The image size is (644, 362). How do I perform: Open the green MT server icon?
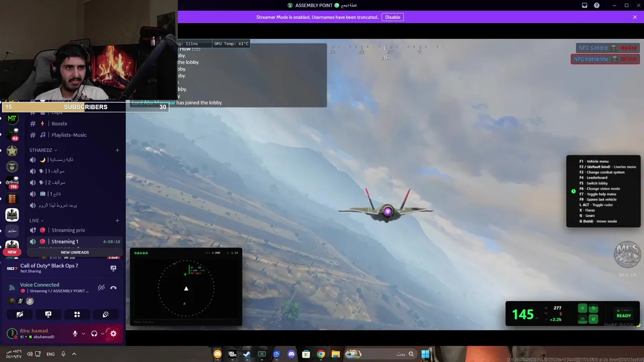(12, 119)
